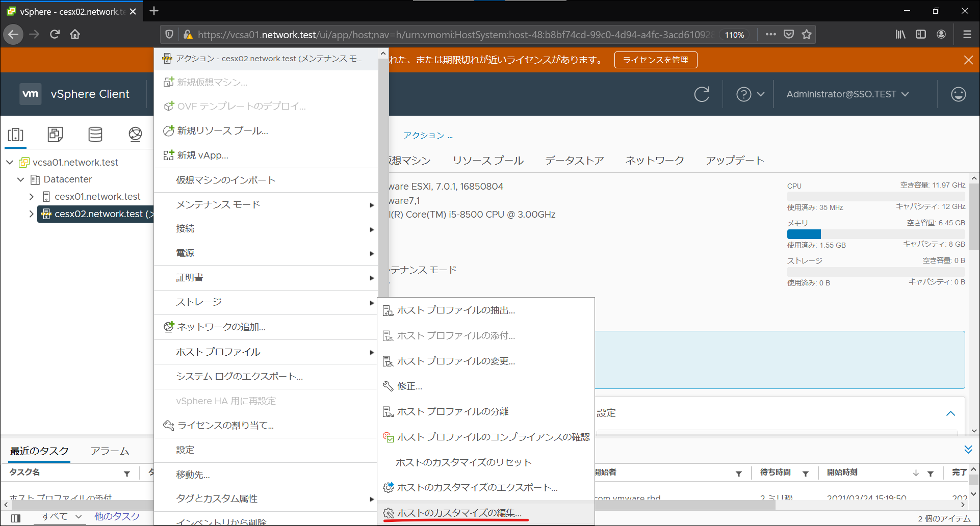Image resolution: width=980 pixels, height=526 pixels.
Task: Switch to リソース プール tab
Action: click(488, 161)
